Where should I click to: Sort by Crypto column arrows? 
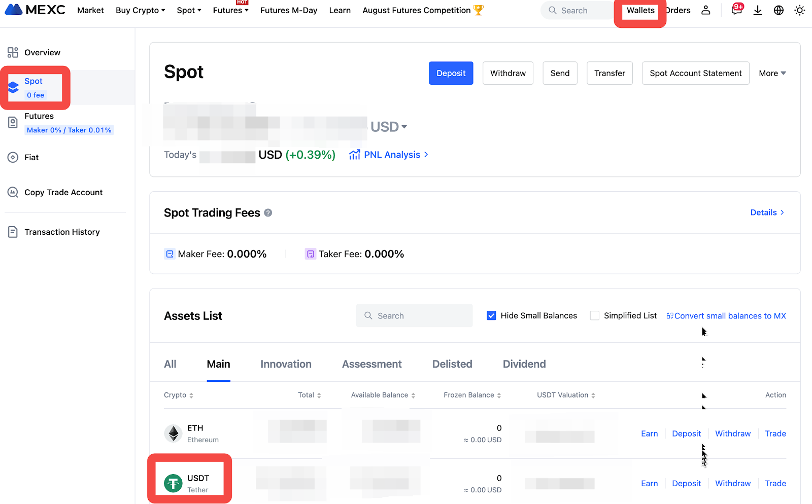[x=191, y=395]
